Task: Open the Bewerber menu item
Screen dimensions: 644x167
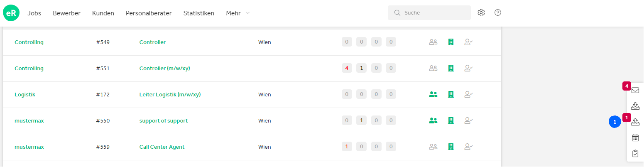Action: click(66, 13)
